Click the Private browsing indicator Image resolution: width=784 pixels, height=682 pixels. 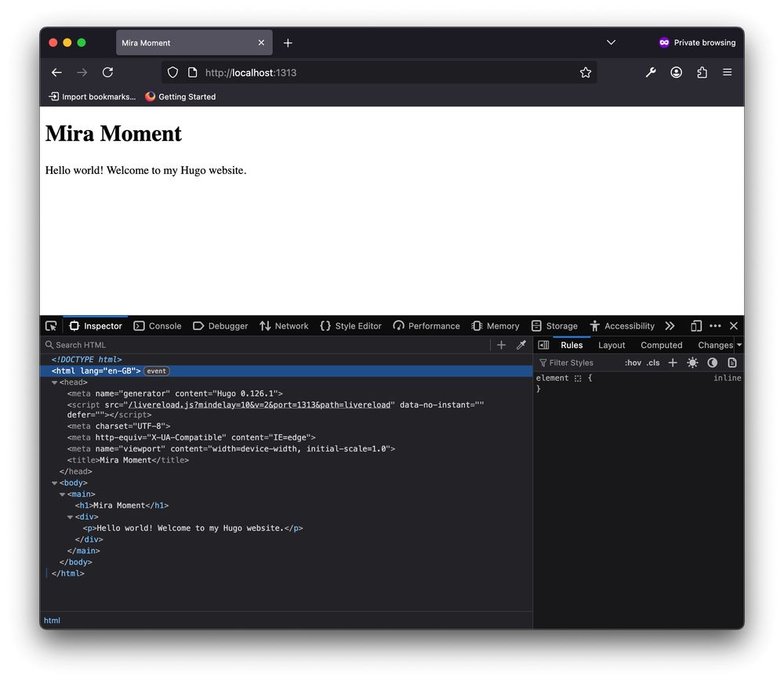coord(697,42)
